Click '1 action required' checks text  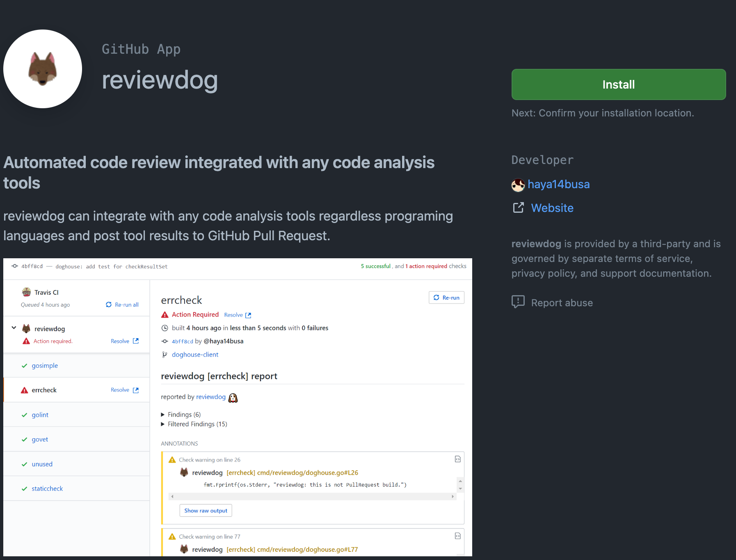[x=426, y=266]
